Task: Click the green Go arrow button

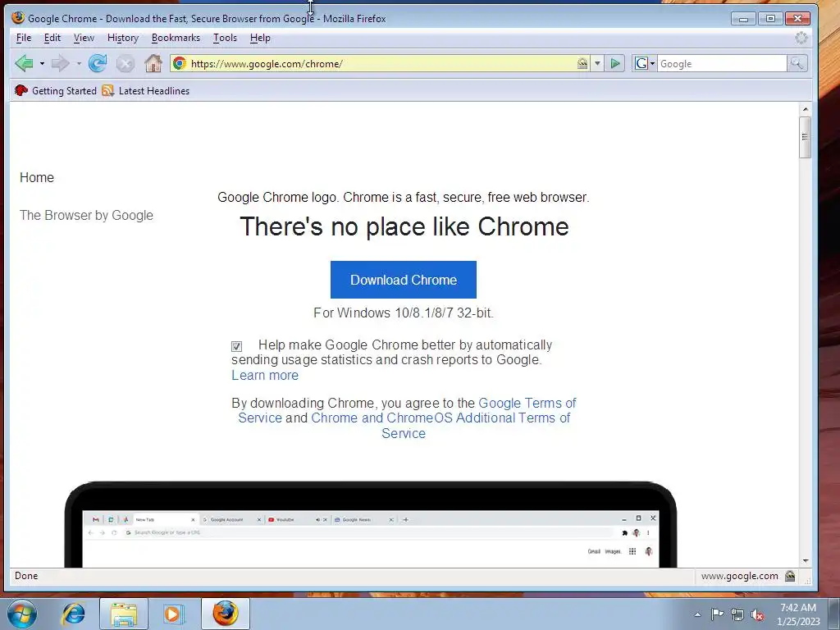Action: [615, 63]
